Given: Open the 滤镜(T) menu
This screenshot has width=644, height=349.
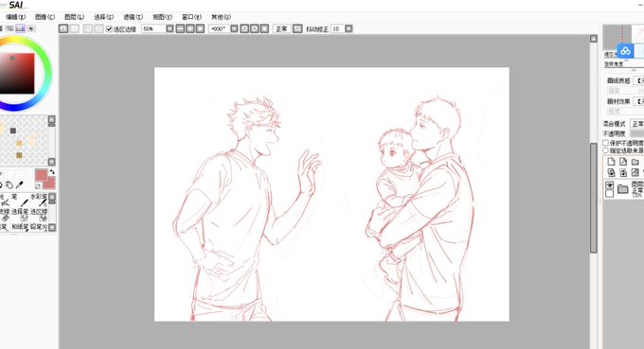Looking at the screenshot, I should [x=133, y=17].
